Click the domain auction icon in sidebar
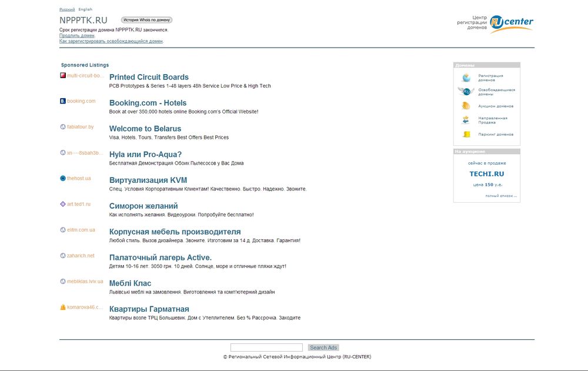 click(x=466, y=106)
